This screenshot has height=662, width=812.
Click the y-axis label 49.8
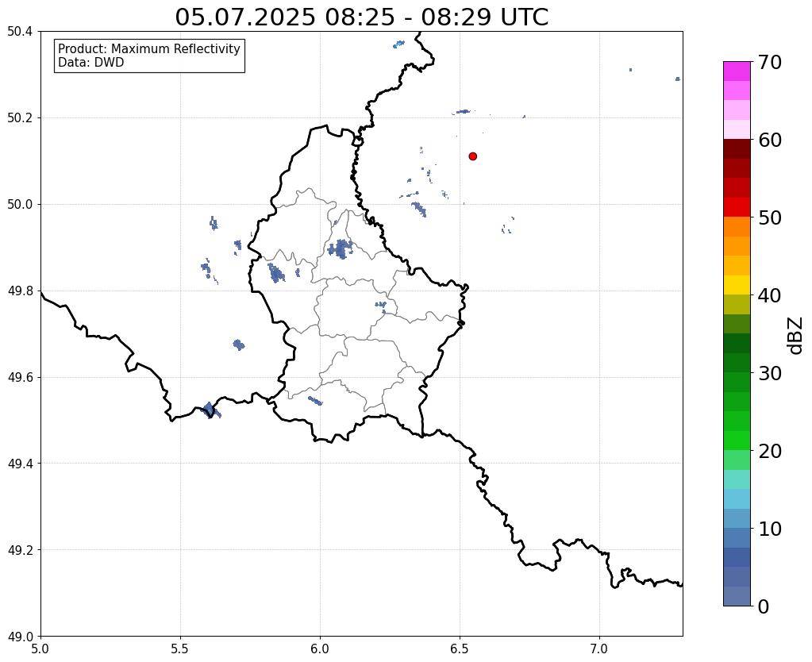(20, 291)
